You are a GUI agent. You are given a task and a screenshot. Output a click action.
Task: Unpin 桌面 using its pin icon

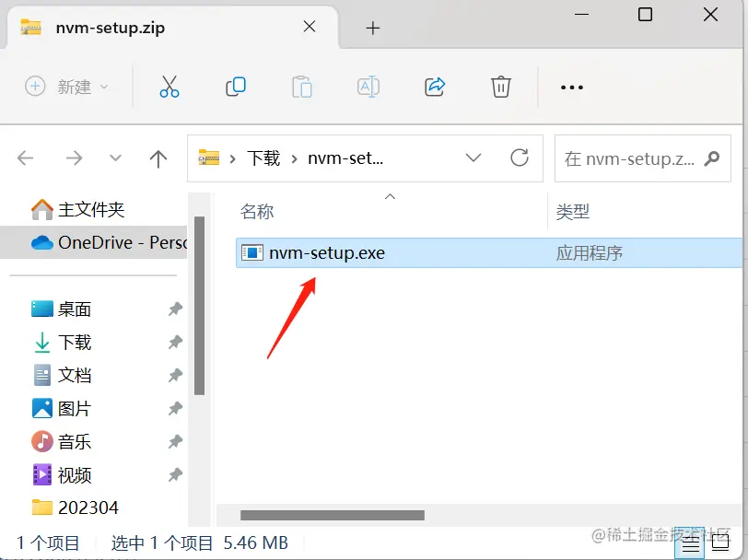(x=175, y=309)
